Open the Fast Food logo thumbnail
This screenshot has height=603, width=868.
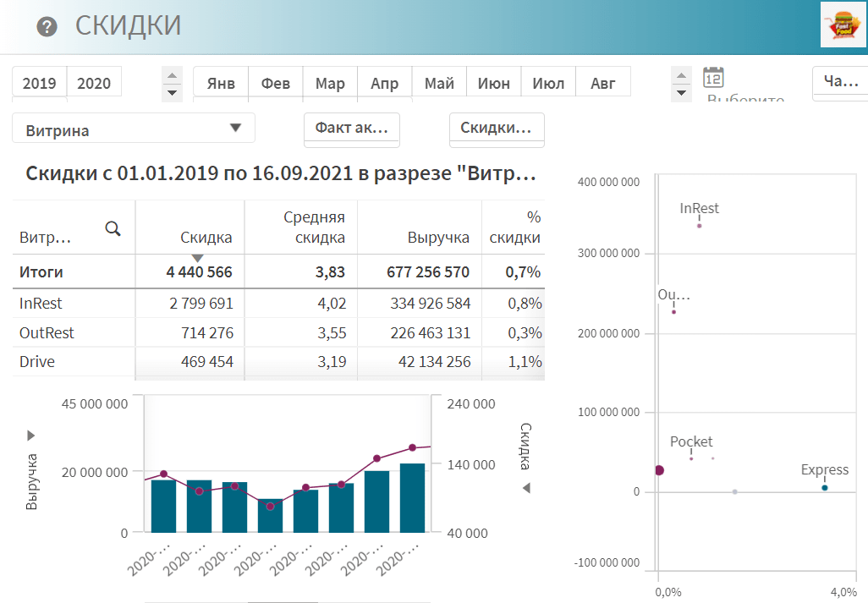click(x=843, y=25)
